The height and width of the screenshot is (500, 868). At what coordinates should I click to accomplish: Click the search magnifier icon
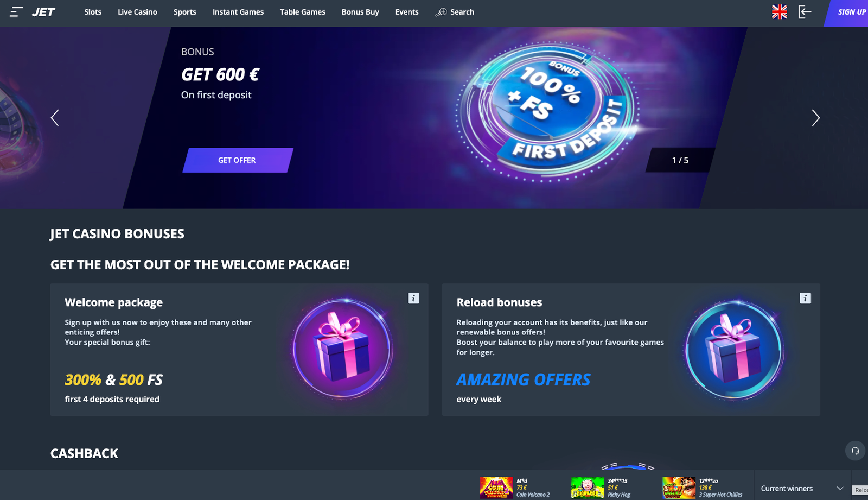[x=441, y=12]
